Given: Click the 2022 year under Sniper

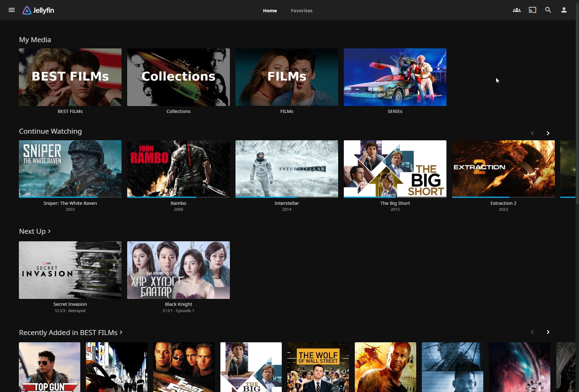Looking at the screenshot, I should click(70, 210).
